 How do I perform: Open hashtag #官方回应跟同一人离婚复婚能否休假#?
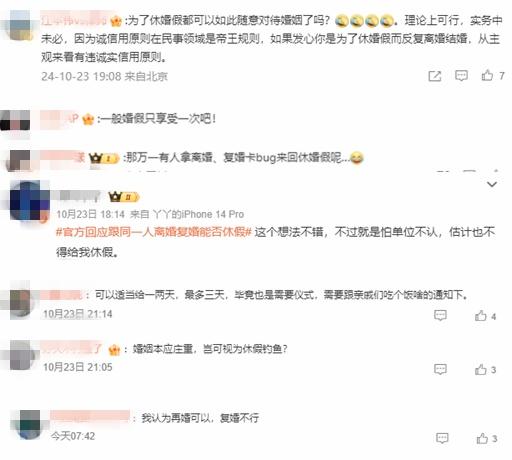[153, 232]
